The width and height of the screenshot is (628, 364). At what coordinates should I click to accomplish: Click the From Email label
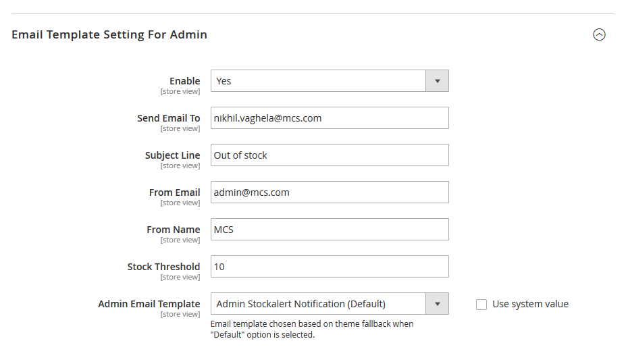tap(174, 192)
